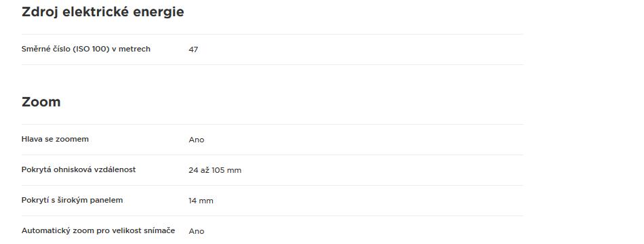644x244 pixels.
Task: Select the 'Ano' value for Automatický zoom
Action: click(197, 231)
